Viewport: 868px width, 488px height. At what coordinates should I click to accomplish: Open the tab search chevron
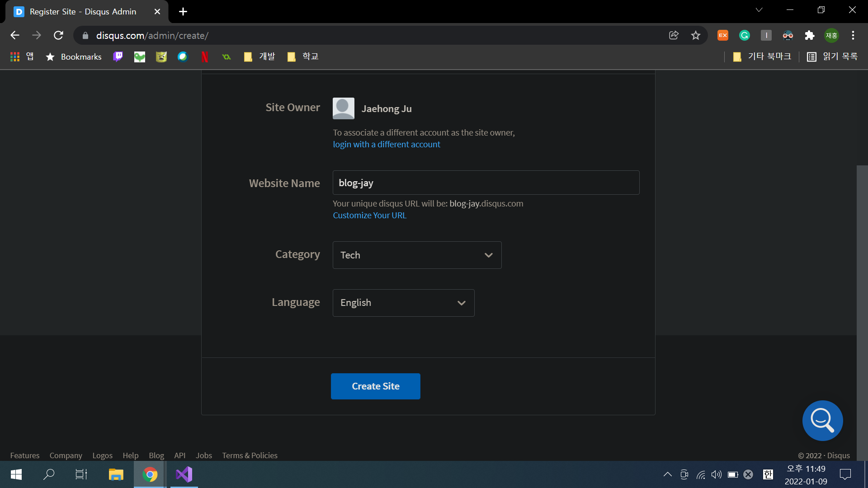click(759, 10)
